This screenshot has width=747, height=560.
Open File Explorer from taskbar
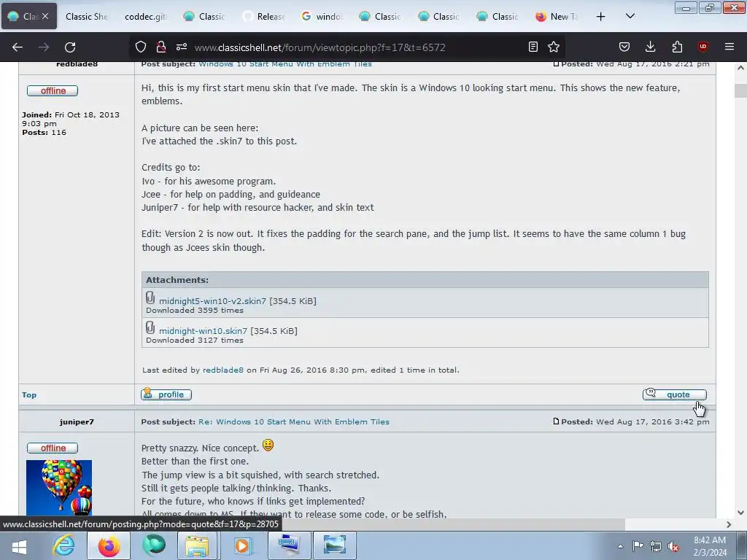pos(197,545)
